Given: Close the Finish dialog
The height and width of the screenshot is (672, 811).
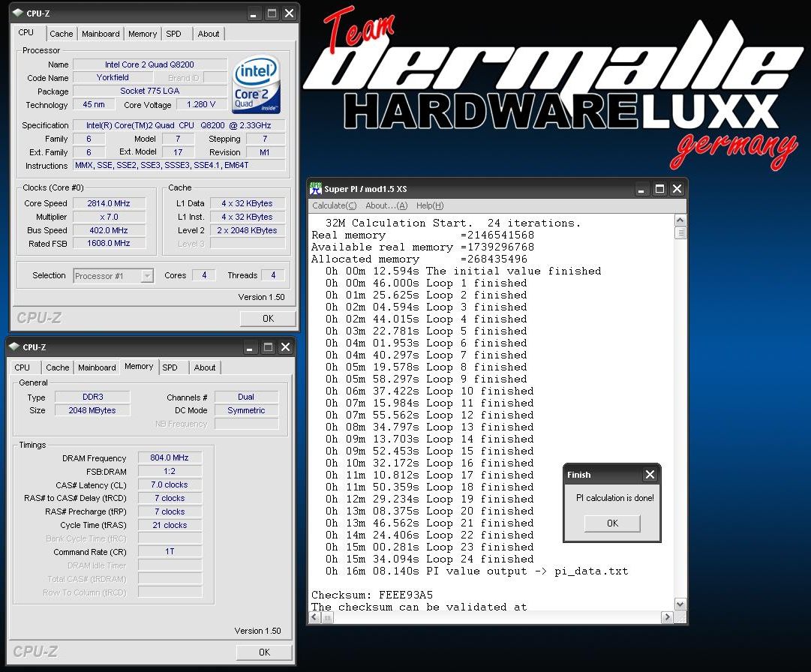Looking at the screenshot, I should tap(650, 475).
